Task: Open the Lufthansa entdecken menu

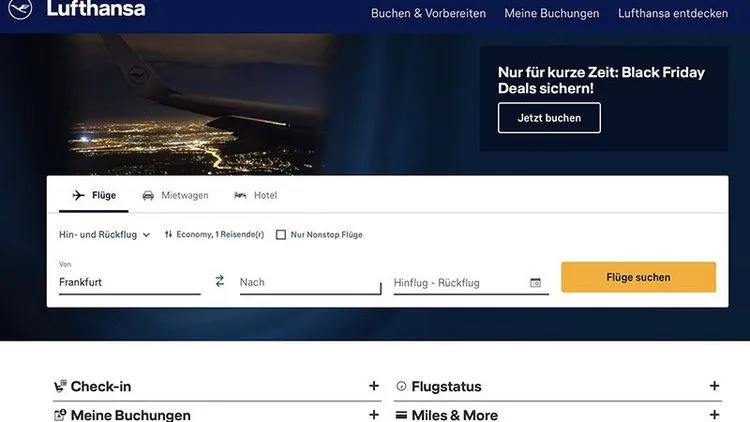Action: (673, 13)
